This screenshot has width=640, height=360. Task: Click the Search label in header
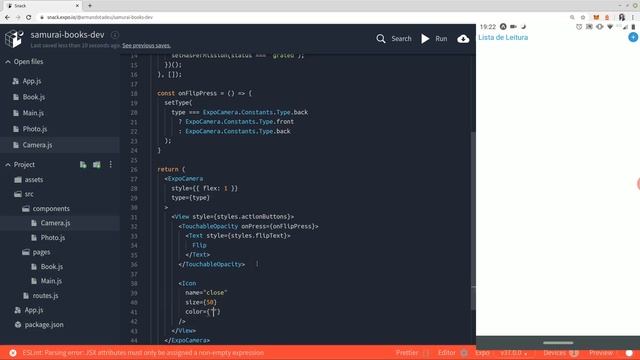401,39
